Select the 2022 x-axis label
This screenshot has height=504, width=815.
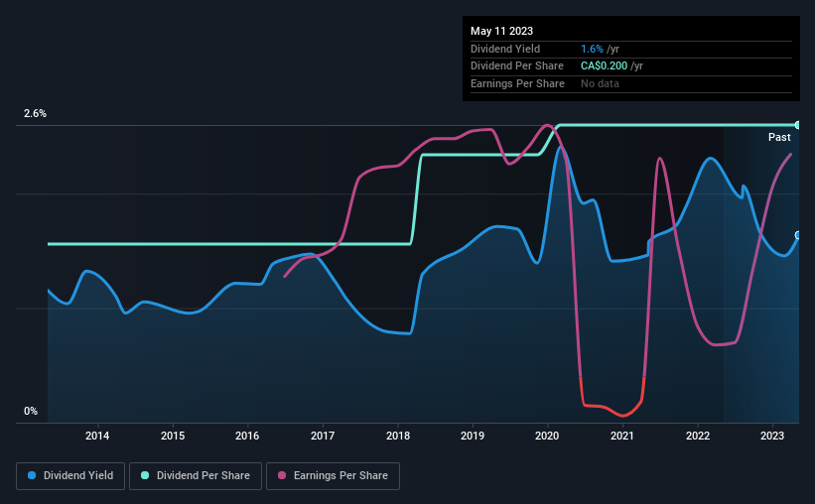pos(698,436)
